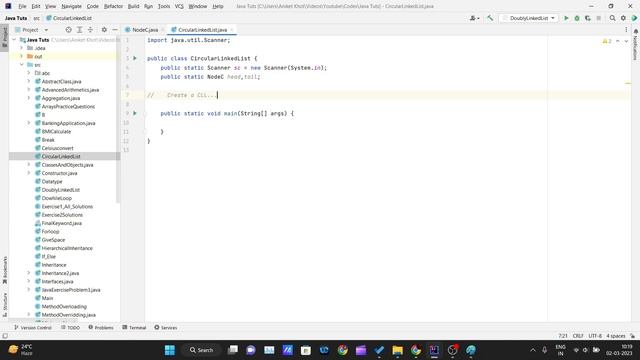Expand AbstractClass.java node
The height and width of the screenshot is (360, 640).
[29, 81]
